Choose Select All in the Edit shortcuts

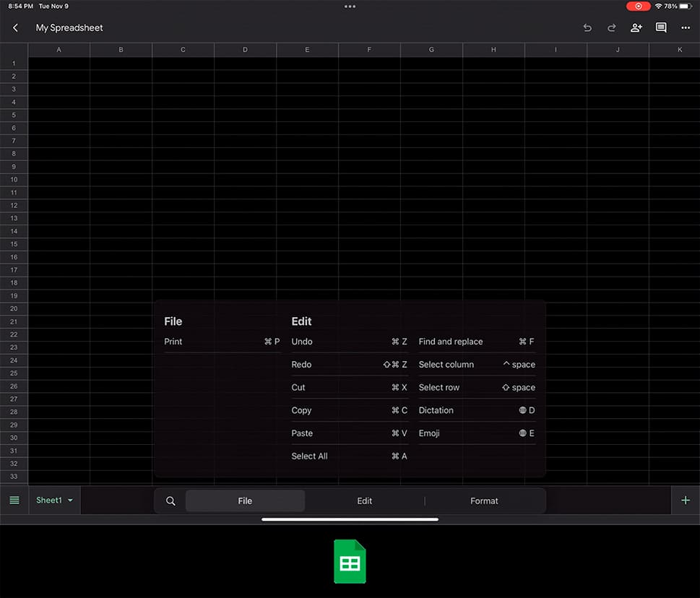[349, 456]
